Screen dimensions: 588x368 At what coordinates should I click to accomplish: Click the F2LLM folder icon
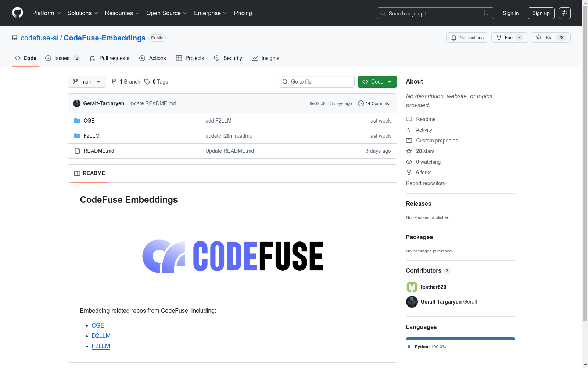coord(77,136)
